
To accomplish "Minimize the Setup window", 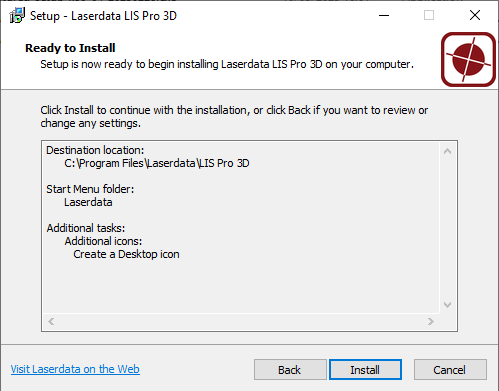I will pyautogui.click(x=384, y=15).
